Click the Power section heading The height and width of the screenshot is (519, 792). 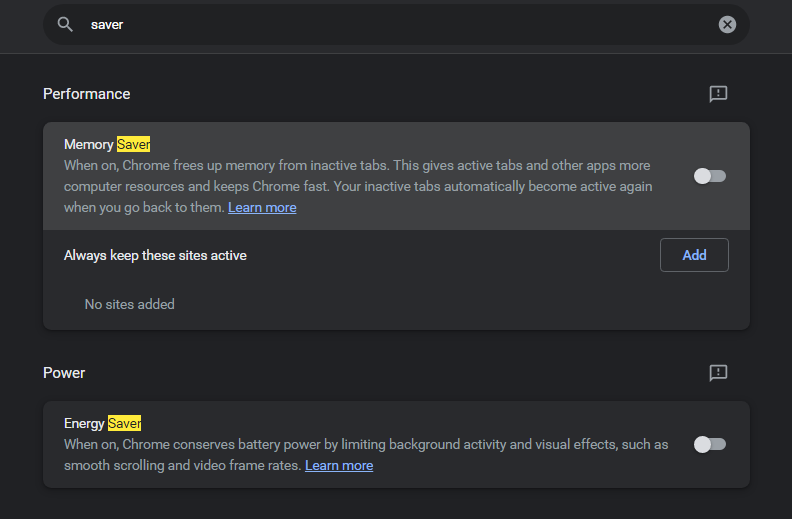pos(64,373)
